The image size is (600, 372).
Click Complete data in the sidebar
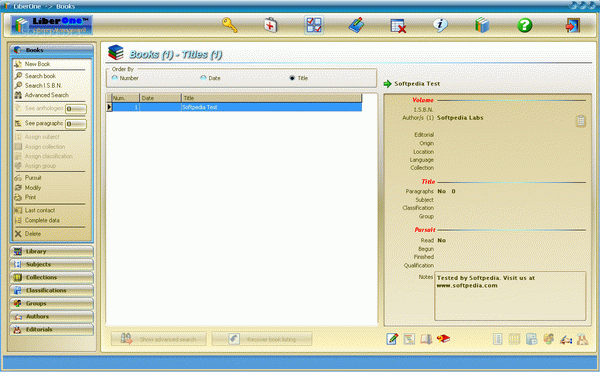coord(42,220)
